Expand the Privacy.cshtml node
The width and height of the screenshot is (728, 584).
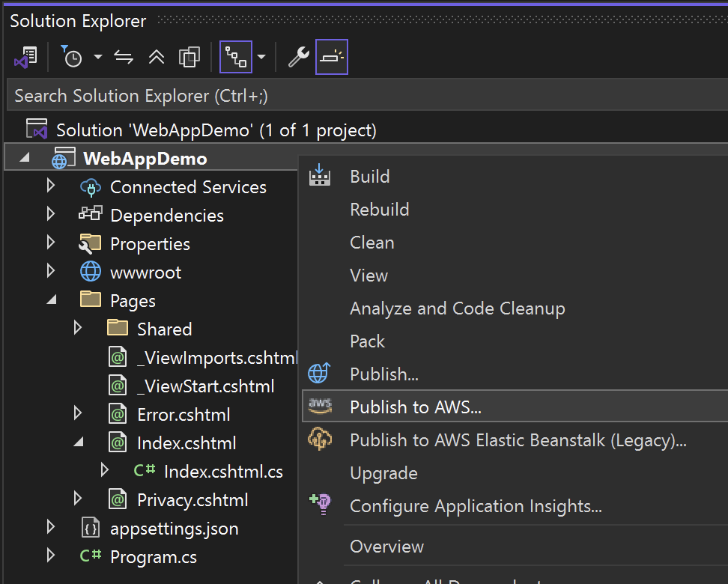[78, 499]
